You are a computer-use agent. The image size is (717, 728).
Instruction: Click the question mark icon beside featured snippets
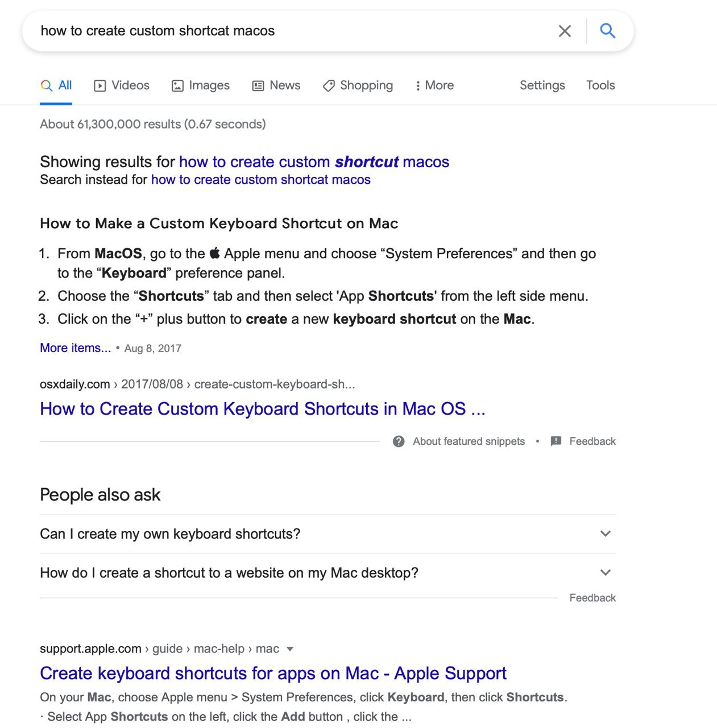(399, 441)
